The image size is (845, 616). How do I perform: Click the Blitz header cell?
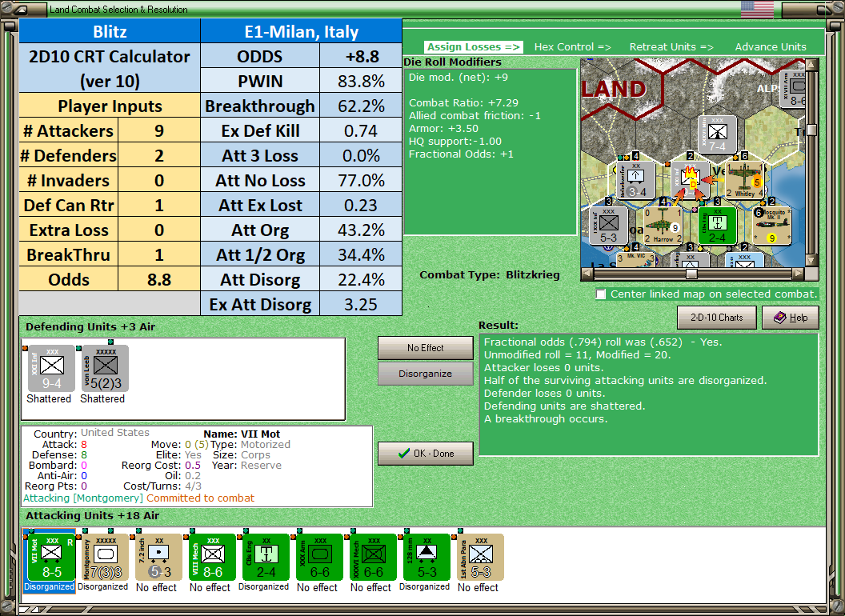(110, 31)
